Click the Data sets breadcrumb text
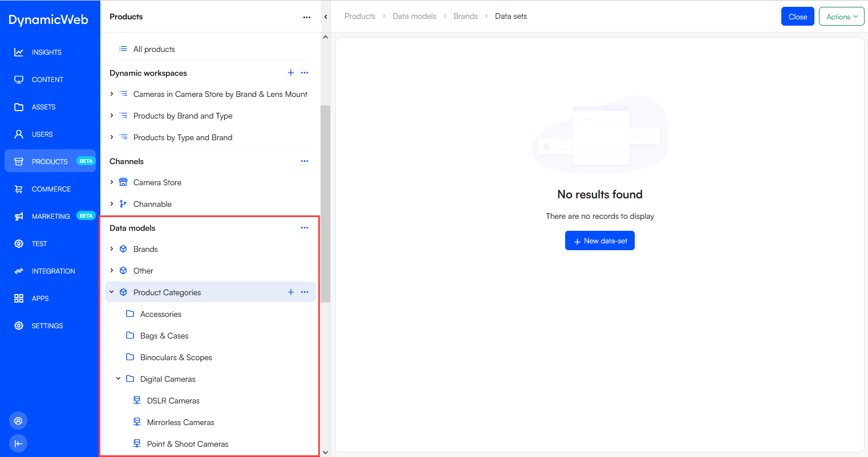 (511, 17)
